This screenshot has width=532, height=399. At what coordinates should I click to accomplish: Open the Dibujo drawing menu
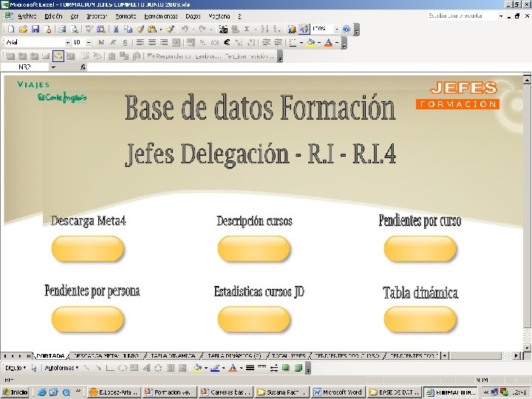coord(16,368)
